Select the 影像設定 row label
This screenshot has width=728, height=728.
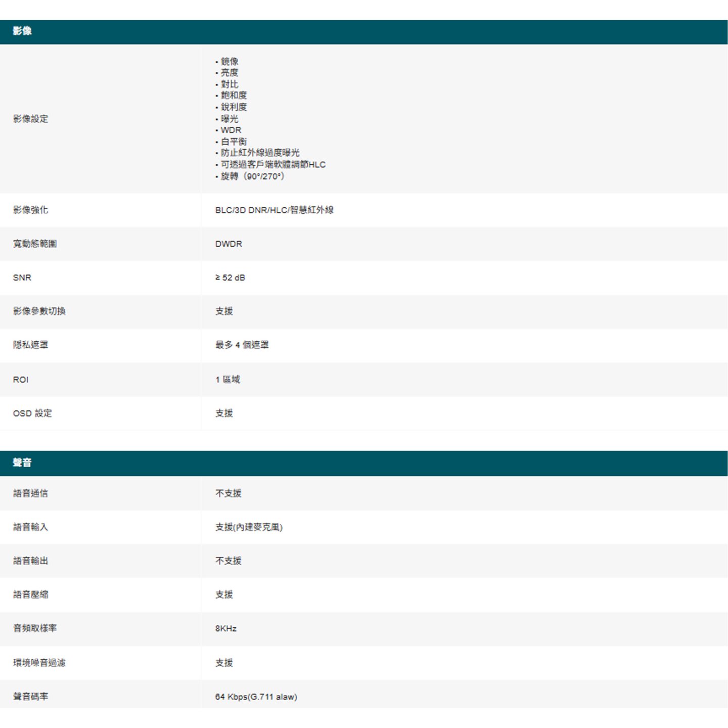click(31, 119)
